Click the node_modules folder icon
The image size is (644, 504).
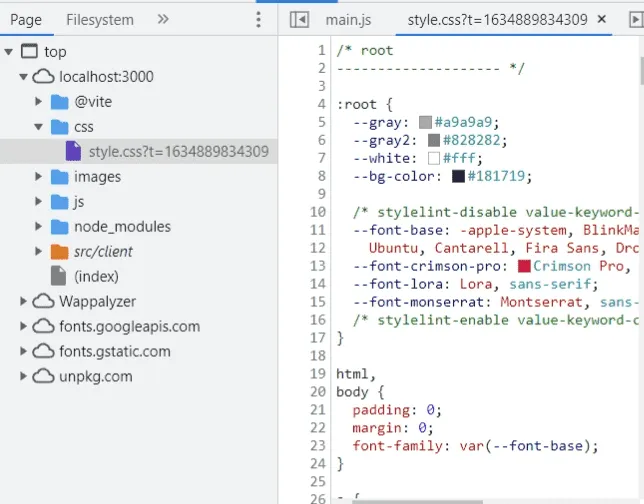pos(60,227)
